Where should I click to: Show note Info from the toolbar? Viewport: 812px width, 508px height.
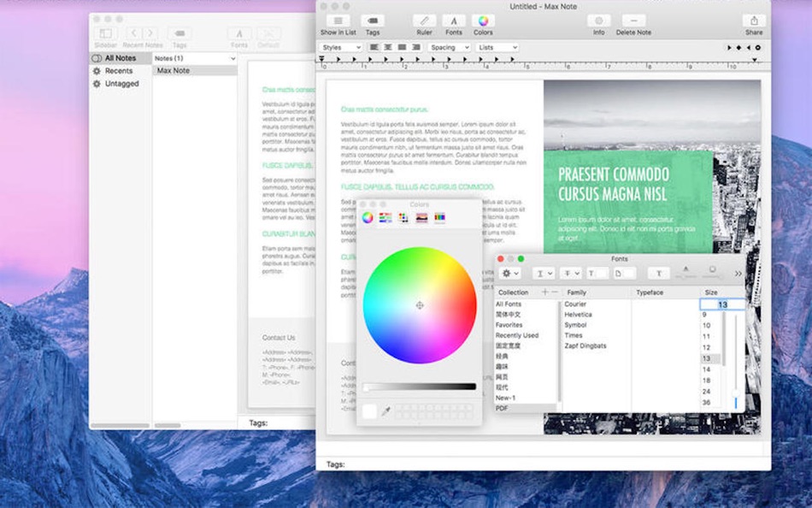tap(598, 21)
